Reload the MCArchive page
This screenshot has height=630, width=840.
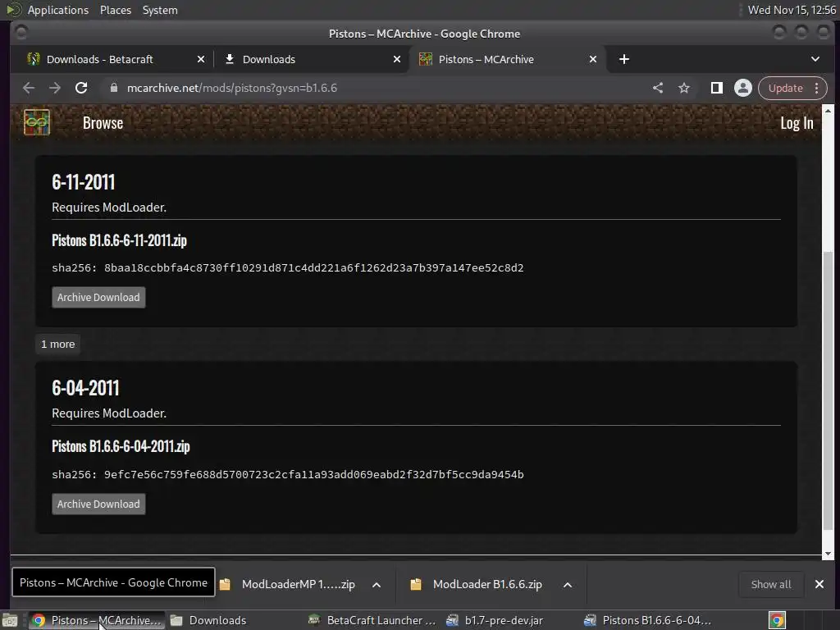(x=81, y=88)
